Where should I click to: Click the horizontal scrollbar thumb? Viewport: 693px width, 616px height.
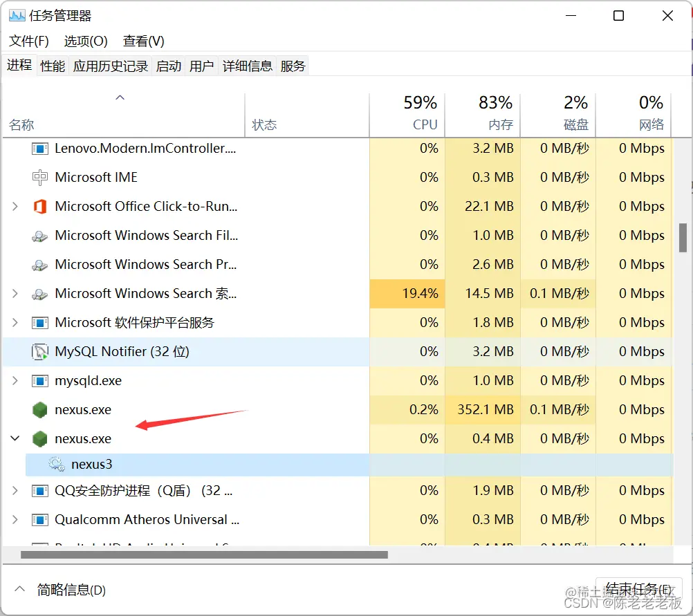[204, 554]
